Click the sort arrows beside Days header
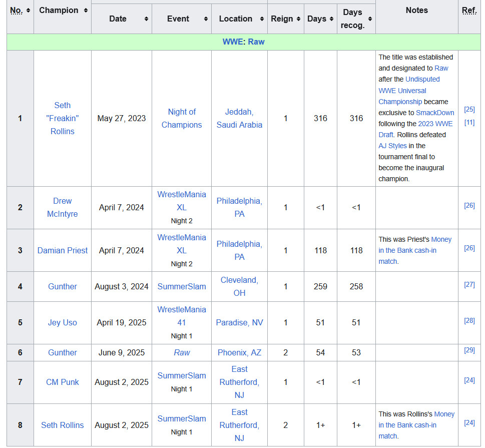Screen dimensions: 485x448 coord(331,19)
